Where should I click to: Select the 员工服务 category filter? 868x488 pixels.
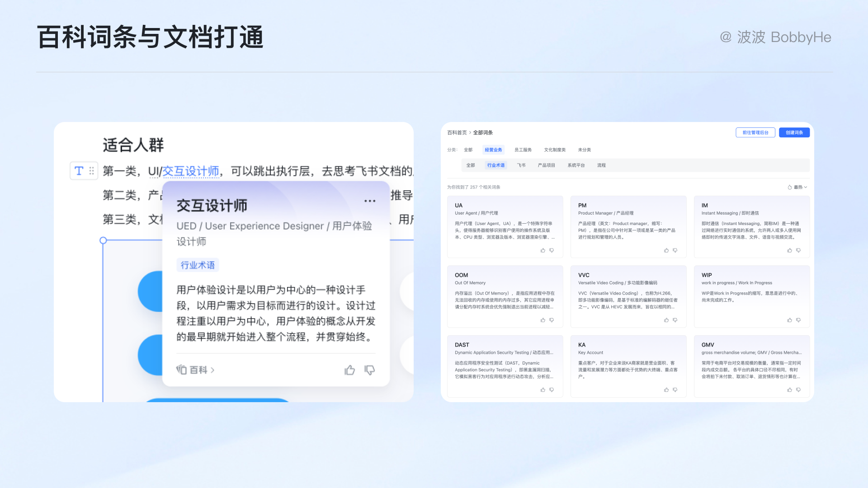coord(523,150)
